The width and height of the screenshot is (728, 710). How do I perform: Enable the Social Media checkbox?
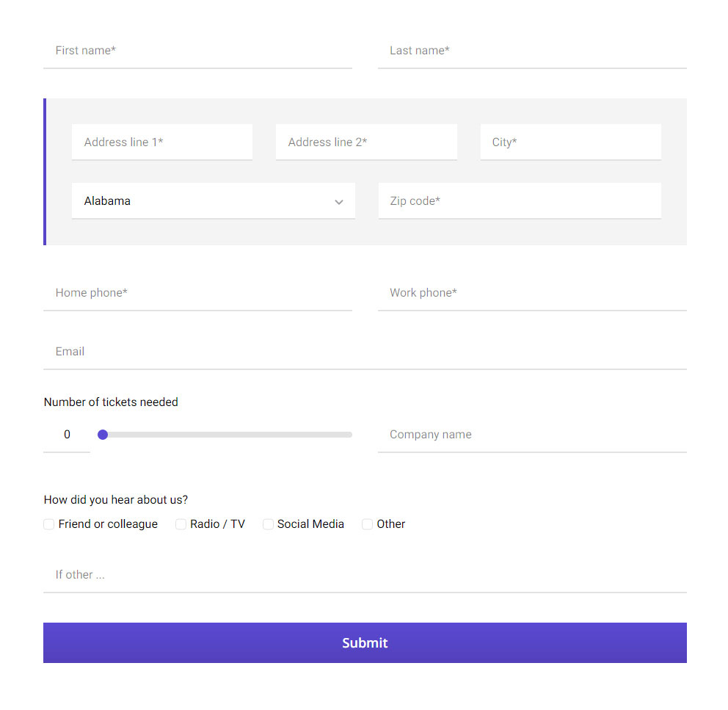pyautogui.click(x=268, y=524)
